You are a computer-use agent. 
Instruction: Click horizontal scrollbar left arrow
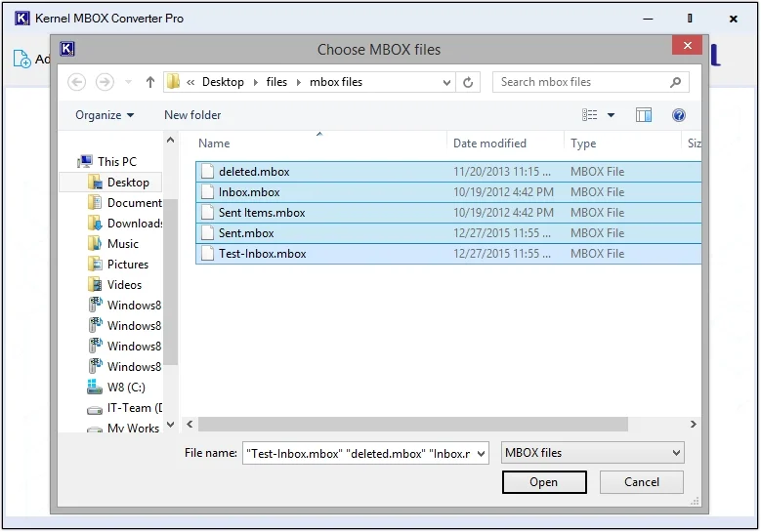[190, 425]
